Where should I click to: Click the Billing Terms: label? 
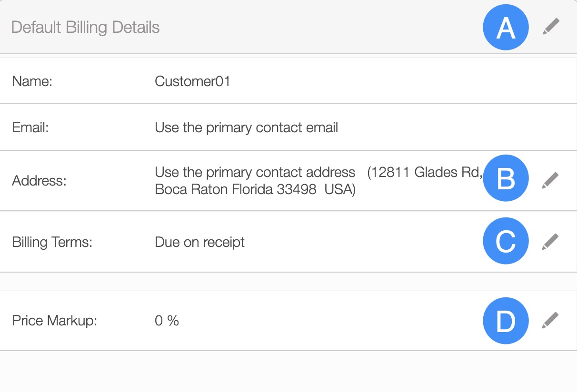52,242
